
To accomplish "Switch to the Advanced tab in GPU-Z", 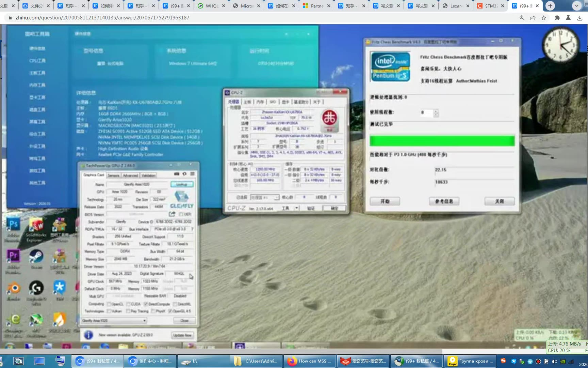I will (x=130, y=175).
